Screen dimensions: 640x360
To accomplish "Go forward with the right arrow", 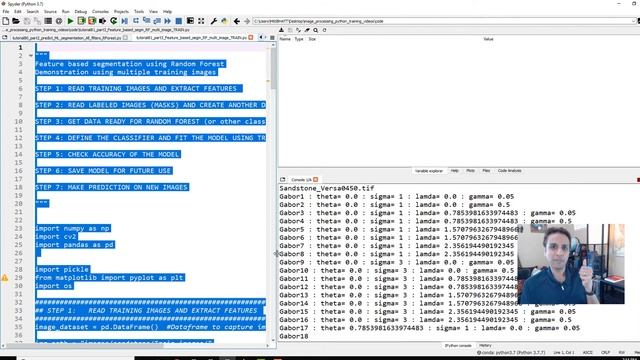I will [247, 21].
